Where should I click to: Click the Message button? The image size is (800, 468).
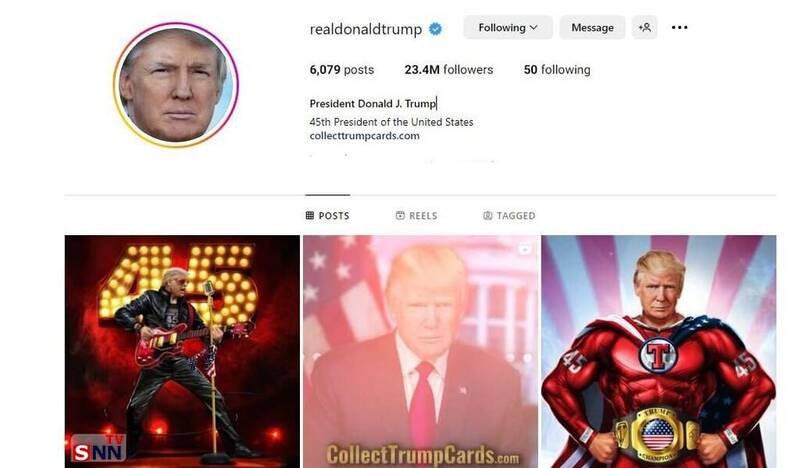(x=592, y=28)
